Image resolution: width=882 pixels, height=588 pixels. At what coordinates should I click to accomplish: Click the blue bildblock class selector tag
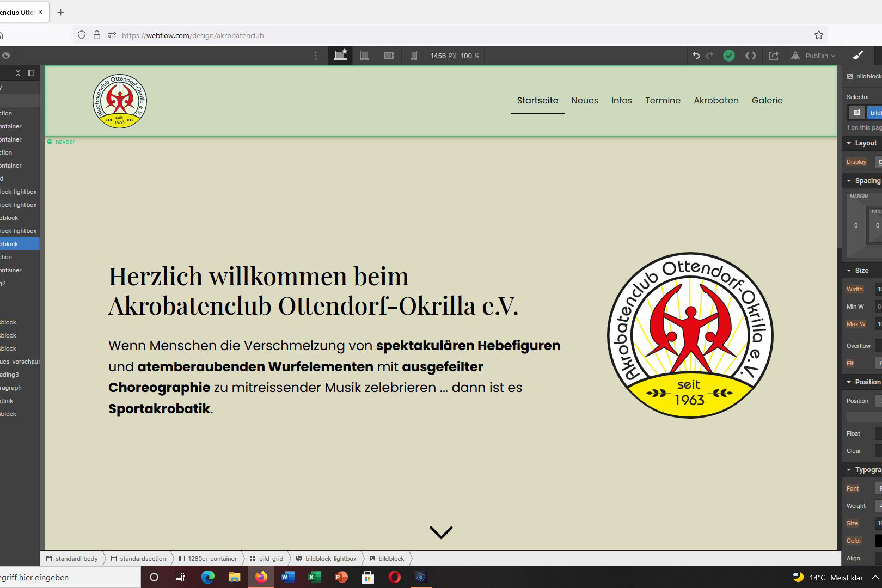pos(875,113)
